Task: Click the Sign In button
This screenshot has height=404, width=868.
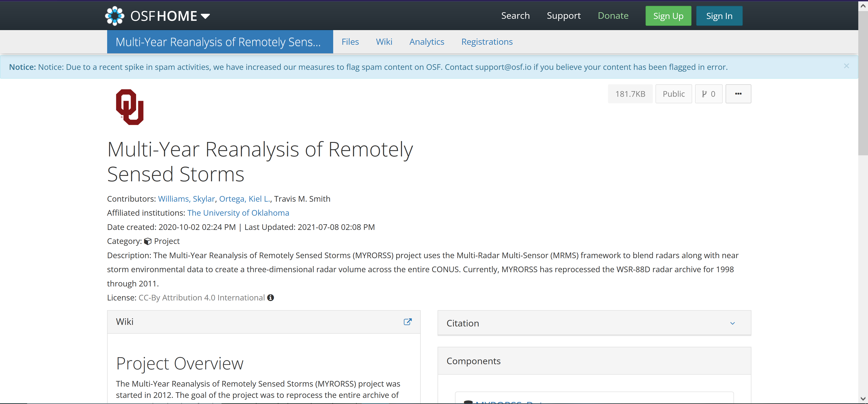Action: pos(719,16)
